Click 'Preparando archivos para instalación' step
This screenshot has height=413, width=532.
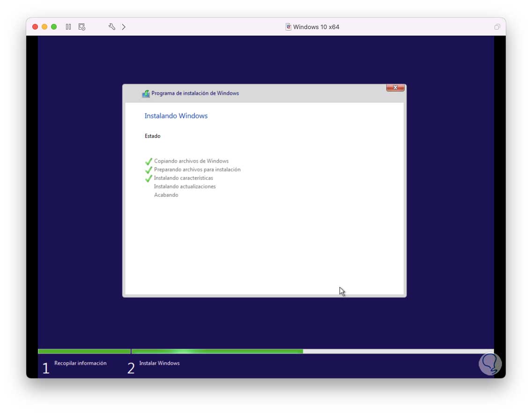pos(197,170)
